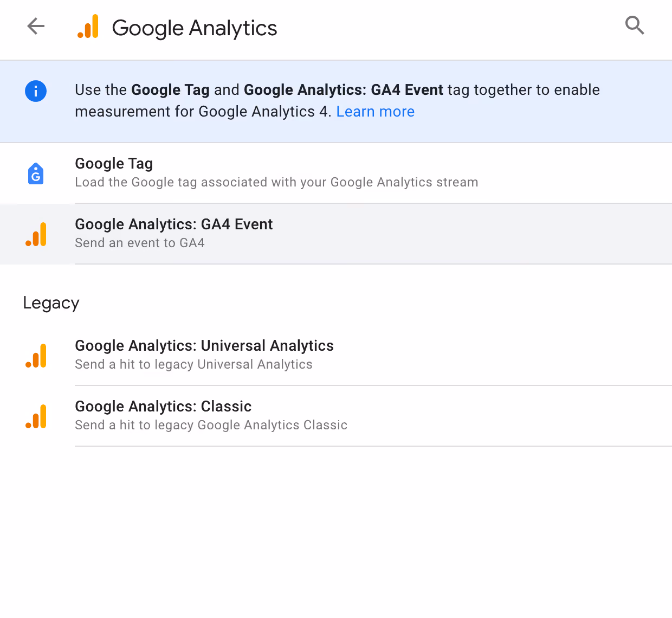Click the Legacy section heading
Screen dimensions: 672x618
pos(51,303)
